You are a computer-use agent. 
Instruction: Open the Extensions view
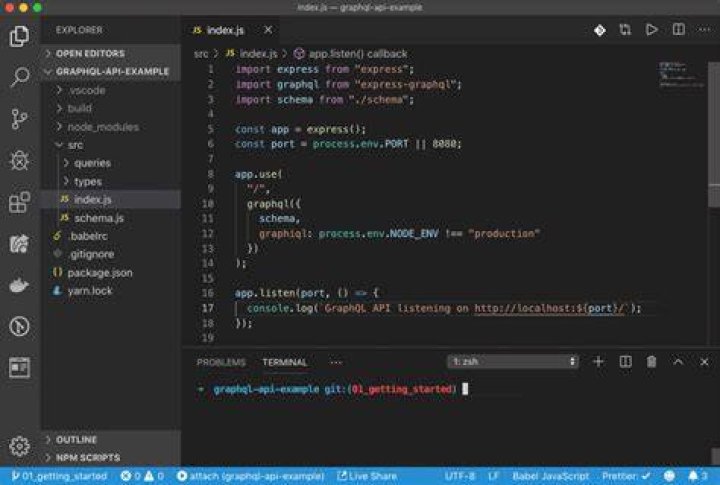pyautogui.click(x=19, y=202)
